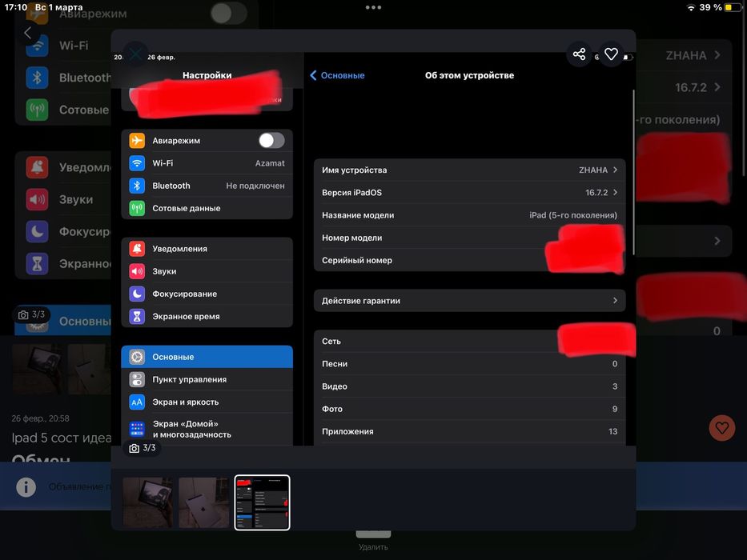Open Пункт управления settings row
Screen dimensions: 747x560
point(207,379)
